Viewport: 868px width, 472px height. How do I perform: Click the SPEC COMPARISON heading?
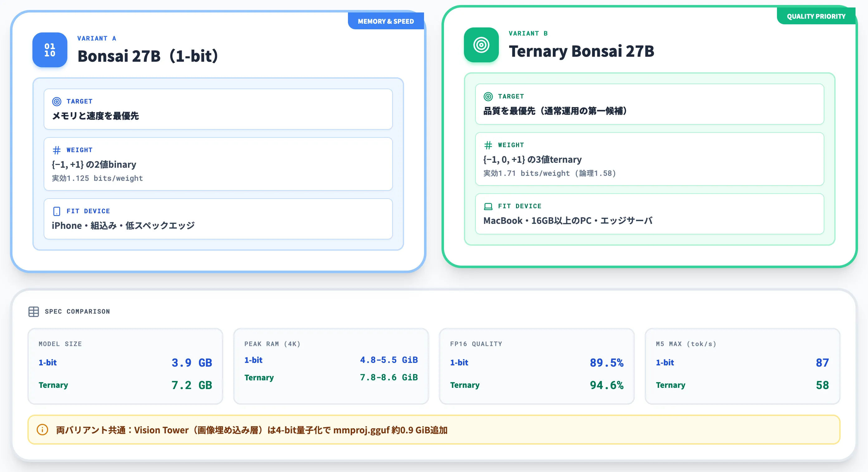77,312
